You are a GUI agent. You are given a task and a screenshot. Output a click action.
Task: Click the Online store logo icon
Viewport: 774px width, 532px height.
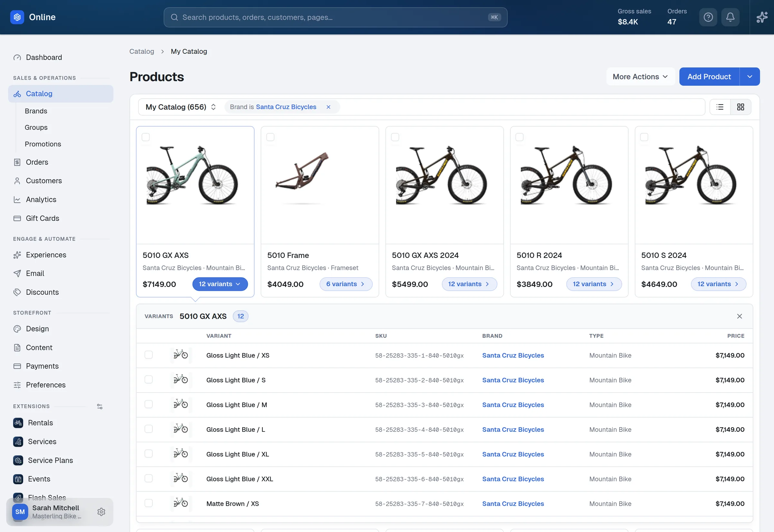point(17,17)
